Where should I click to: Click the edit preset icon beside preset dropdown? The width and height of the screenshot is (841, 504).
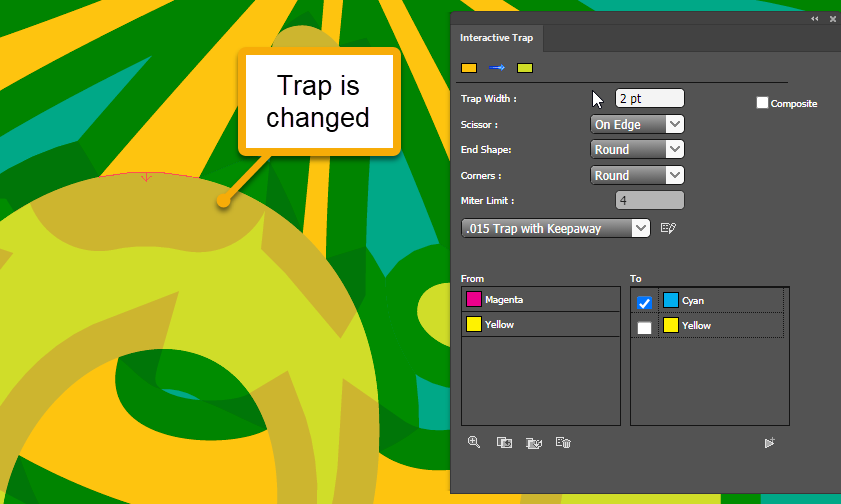pyautogui.click(x=669, y=228)
